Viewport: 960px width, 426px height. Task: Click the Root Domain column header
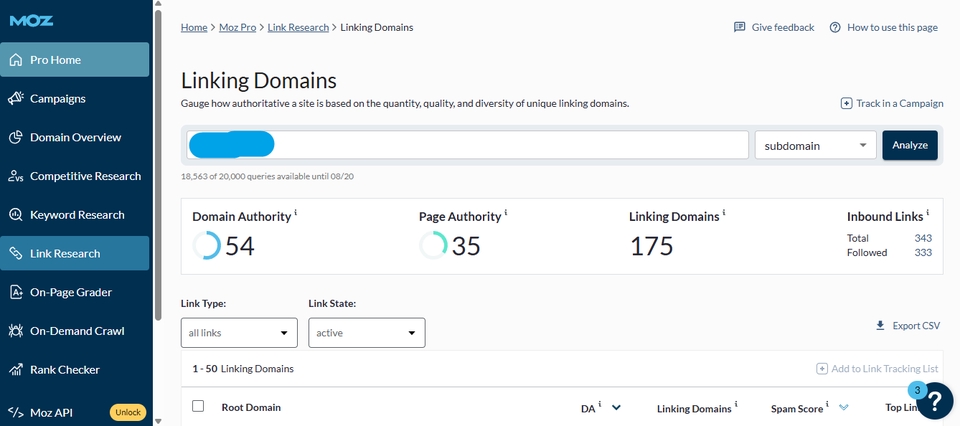click(251, 407)
